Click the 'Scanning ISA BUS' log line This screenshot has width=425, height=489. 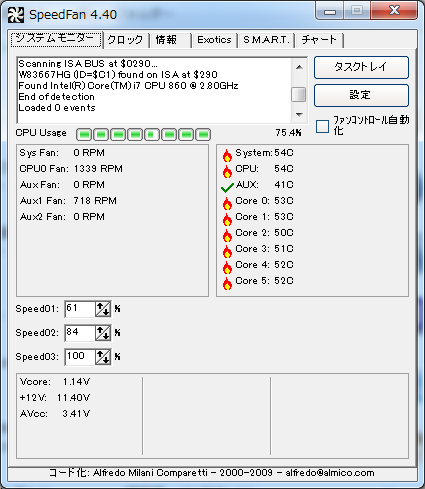[88, 64]
